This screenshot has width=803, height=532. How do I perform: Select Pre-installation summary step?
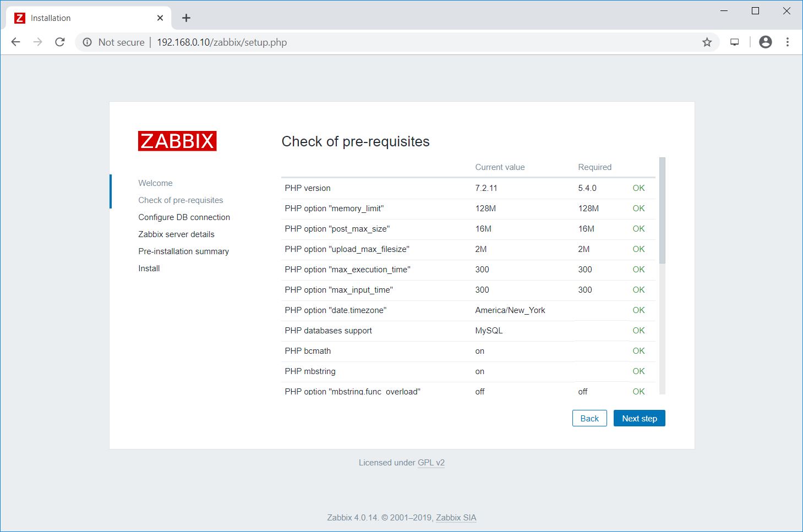(183, 251)
